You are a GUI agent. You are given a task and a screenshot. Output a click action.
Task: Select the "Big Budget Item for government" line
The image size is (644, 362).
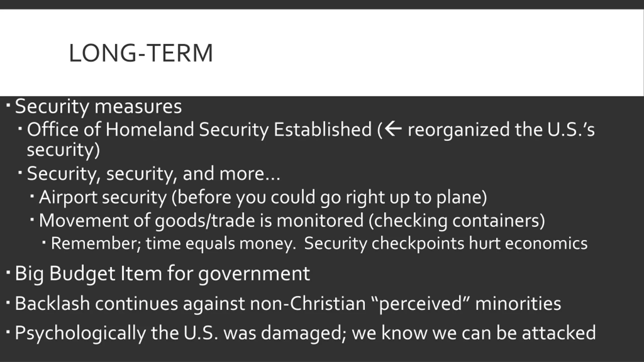[163, 274]
